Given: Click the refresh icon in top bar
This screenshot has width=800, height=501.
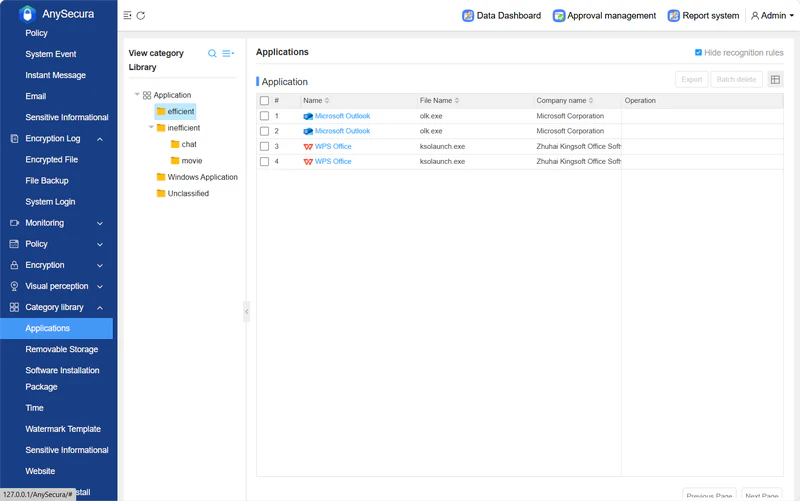Looking at the screenshot, I should (141, 16).
